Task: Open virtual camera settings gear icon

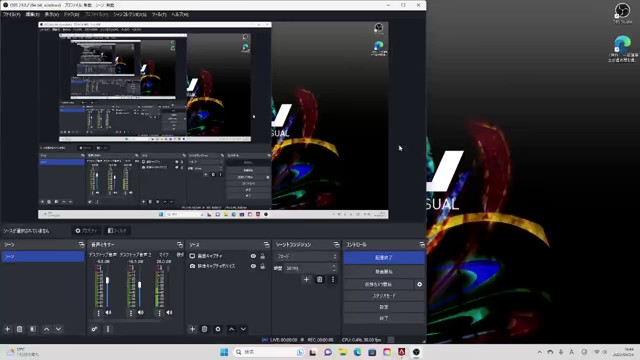Action: pyautogui.click(x=419, y=284)
